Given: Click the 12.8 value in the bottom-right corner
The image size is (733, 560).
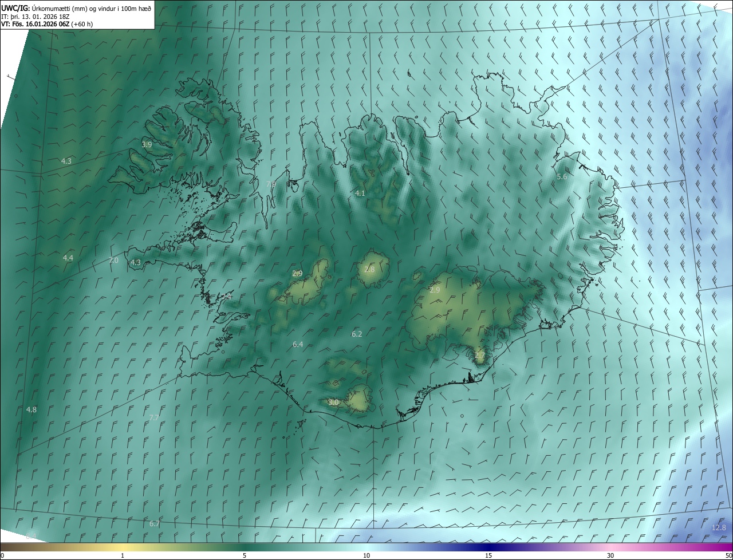Looking at the screenshot, I should pos(719,528).
